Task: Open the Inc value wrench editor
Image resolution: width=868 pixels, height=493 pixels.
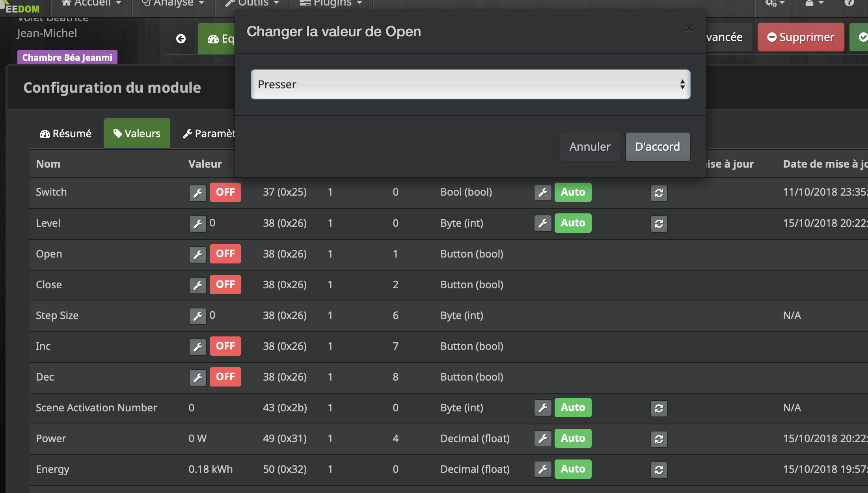Action: click(x=198, y=347)
